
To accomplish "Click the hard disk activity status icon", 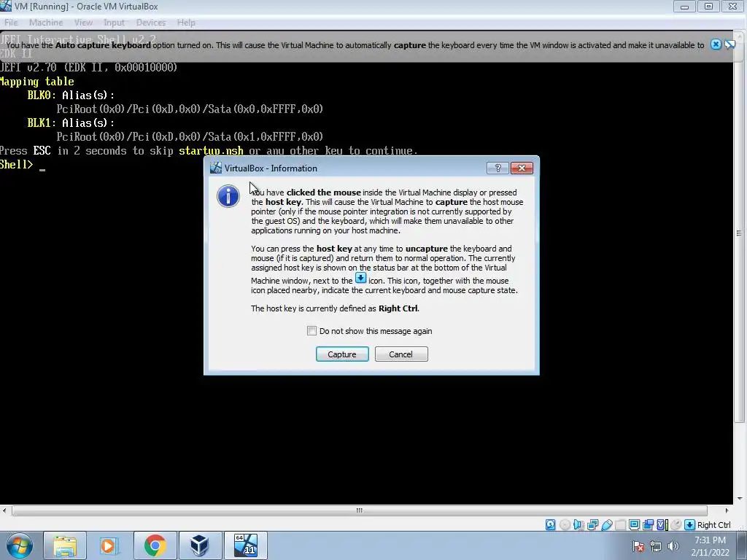I will pos(550,525).
